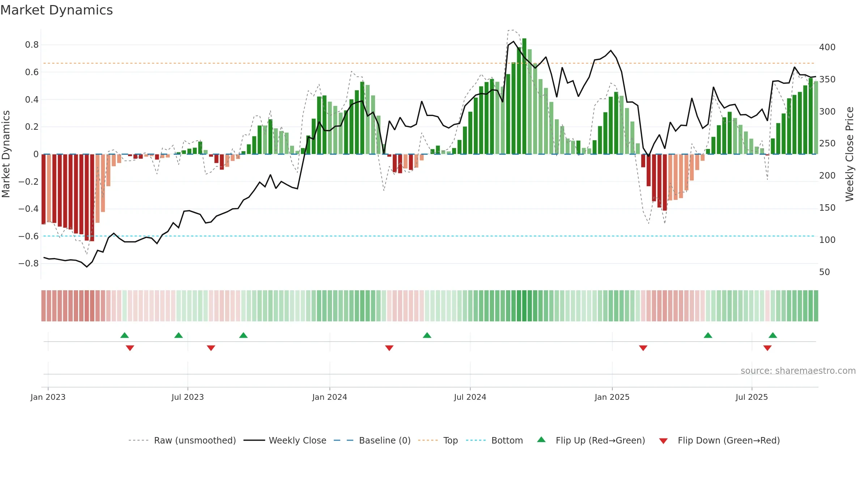The width and height of the screenshot is (868, 488).
Task: Click the 350 price tick label
Action: coord(827,79)
